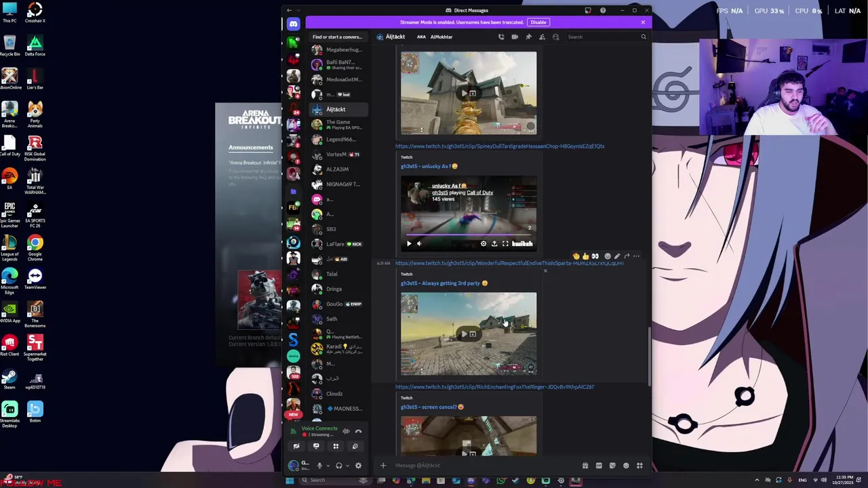Viewport: 868px width, 488px height.
Task: Open GouGo direct message
Action: pos(338,304)
